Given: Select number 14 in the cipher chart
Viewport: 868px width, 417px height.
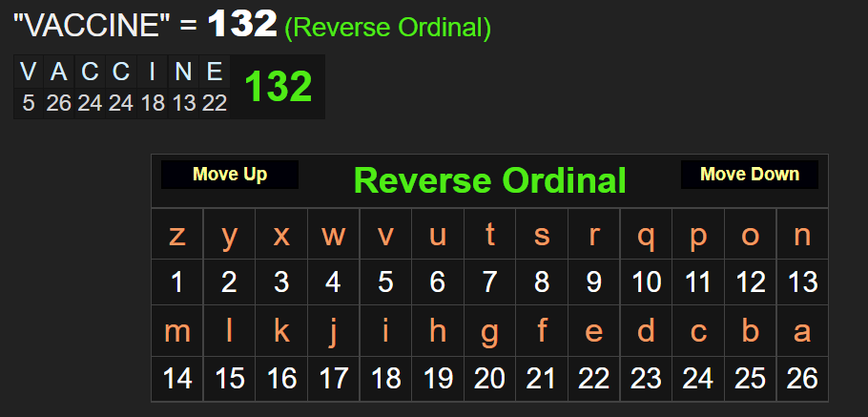Looking at the screenshot, I should (177, 378).
